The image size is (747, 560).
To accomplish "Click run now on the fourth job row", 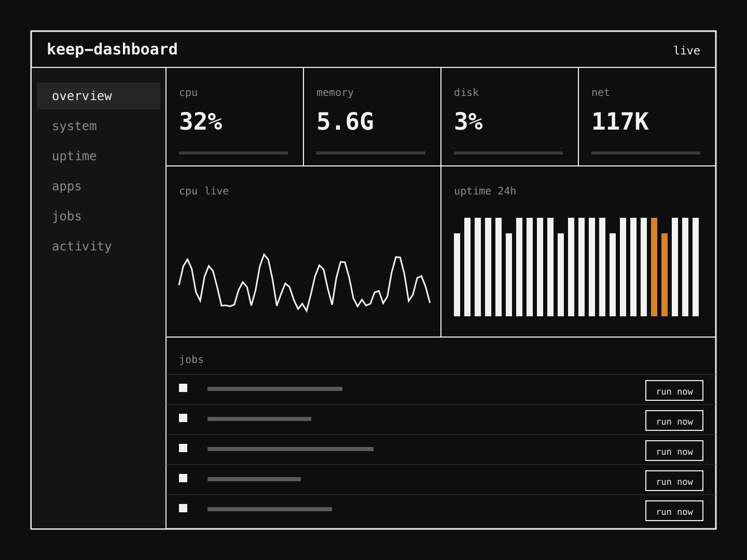I will coord(674,481).
